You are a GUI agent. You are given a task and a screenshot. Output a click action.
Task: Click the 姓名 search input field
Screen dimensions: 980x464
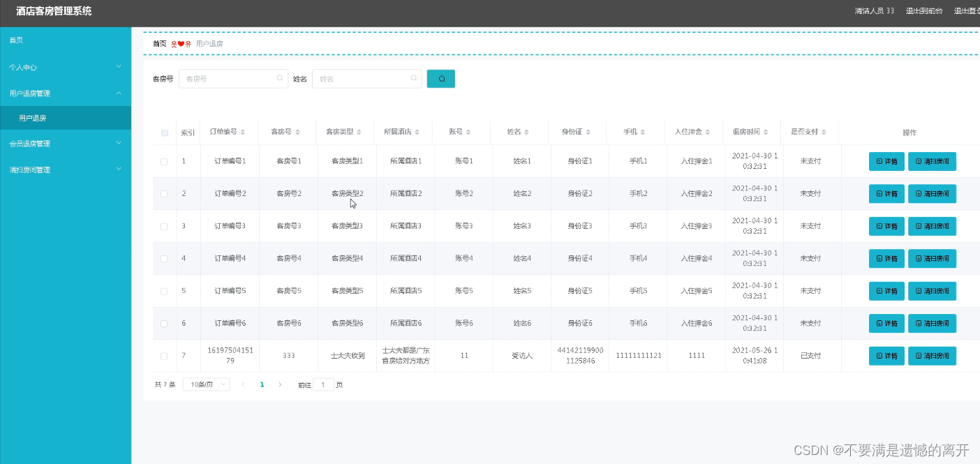point(367,79)
